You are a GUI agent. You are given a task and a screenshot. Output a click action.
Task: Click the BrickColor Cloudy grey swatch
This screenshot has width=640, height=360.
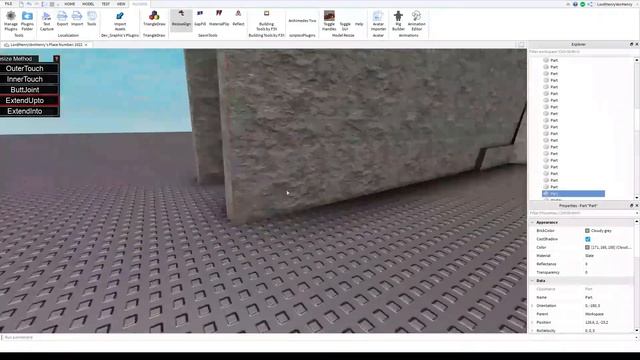[587, 231]
